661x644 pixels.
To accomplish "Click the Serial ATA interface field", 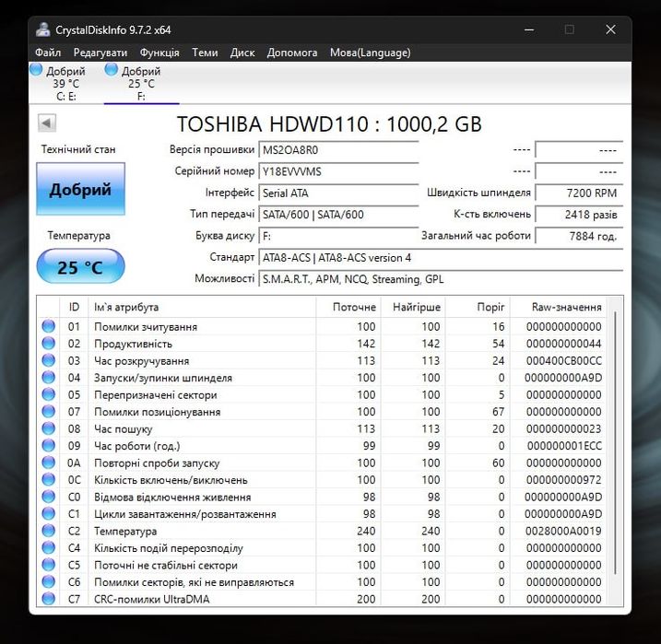I will tap(338, 193).
